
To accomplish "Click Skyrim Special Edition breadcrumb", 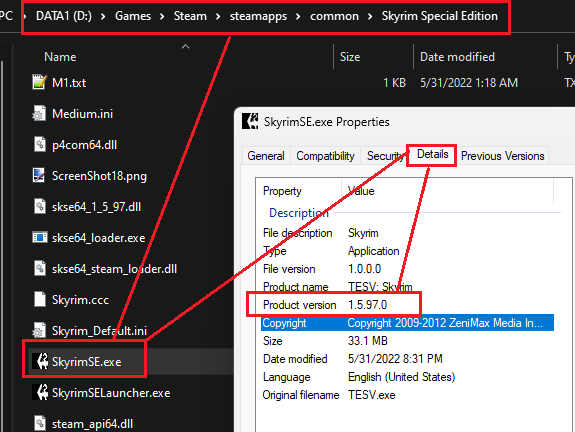I will click(440, 16).
